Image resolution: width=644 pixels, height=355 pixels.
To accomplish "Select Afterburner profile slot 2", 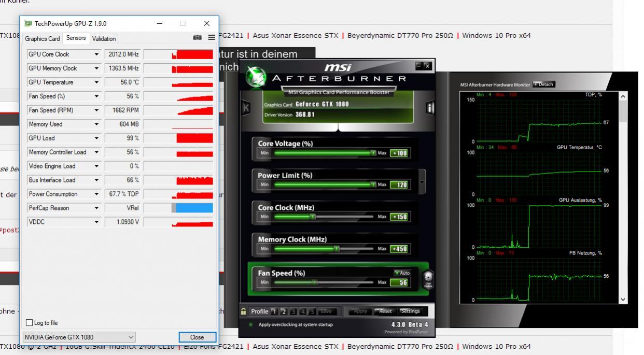I will pos(284,311).
